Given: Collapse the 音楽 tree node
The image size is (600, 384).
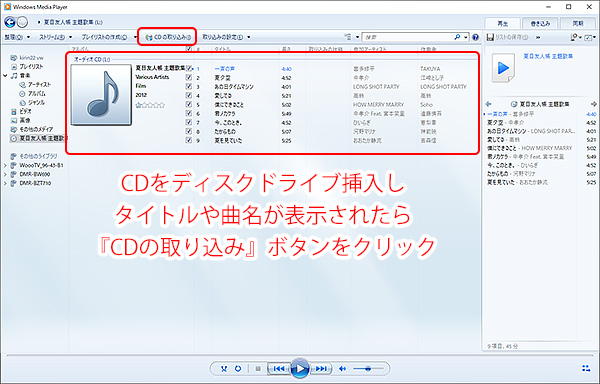Looking at the screenshot, I should [5, 76].
